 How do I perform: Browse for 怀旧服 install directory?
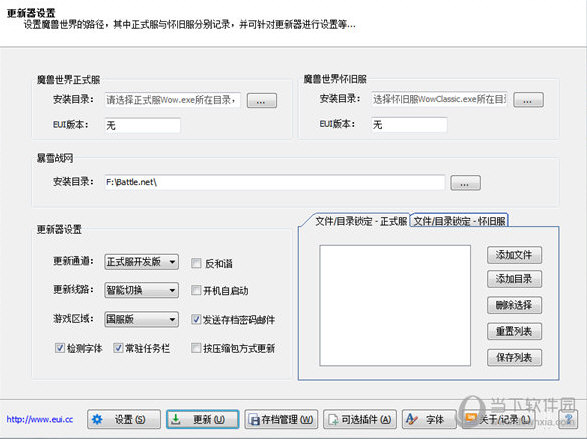click(528, 100)
